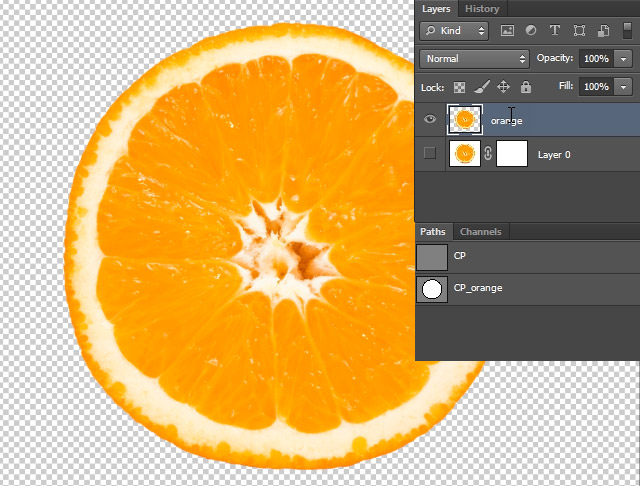Open the Normal blend mode dropdown
Image resolution: width=640 pixels, height=486 pixels.
tap(474, 59)
